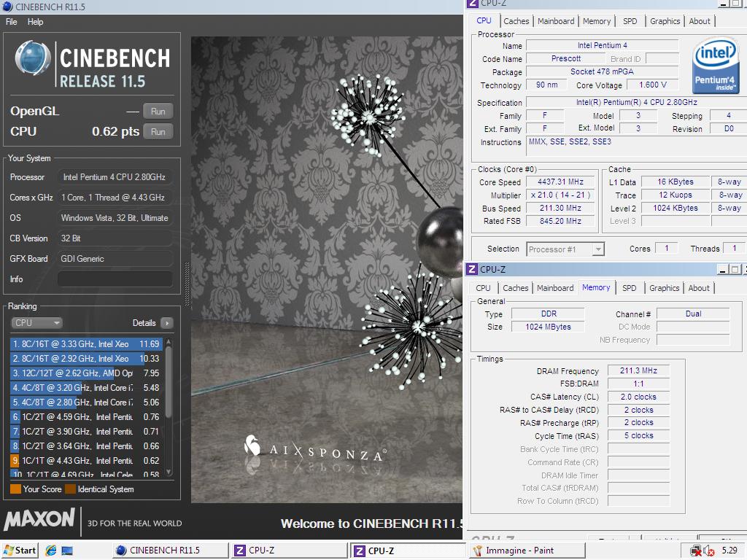Select ranking entry 1C/2T @ 3.64 GHz
The width and height of the screenshot is (747, 560).
pos(86,446)
